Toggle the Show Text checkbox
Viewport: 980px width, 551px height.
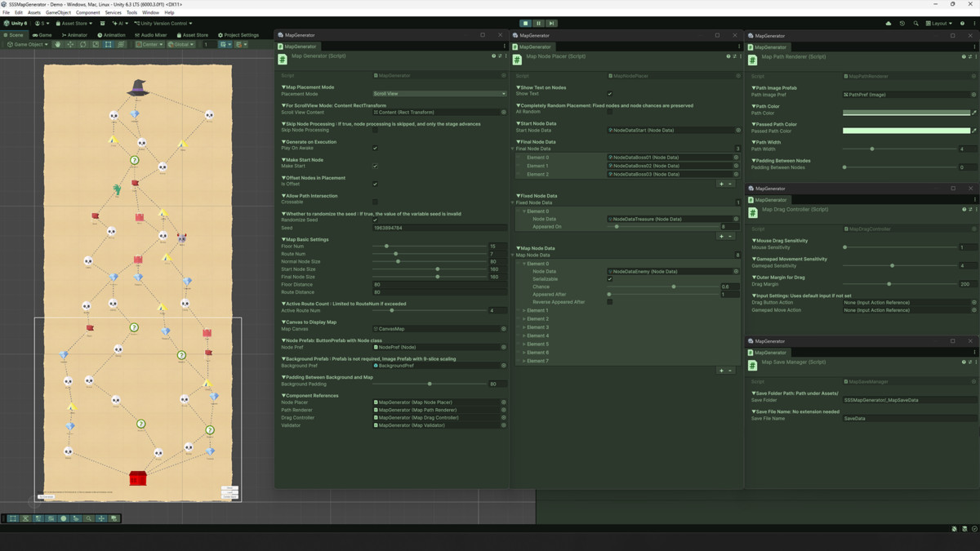tap(609, 94)
